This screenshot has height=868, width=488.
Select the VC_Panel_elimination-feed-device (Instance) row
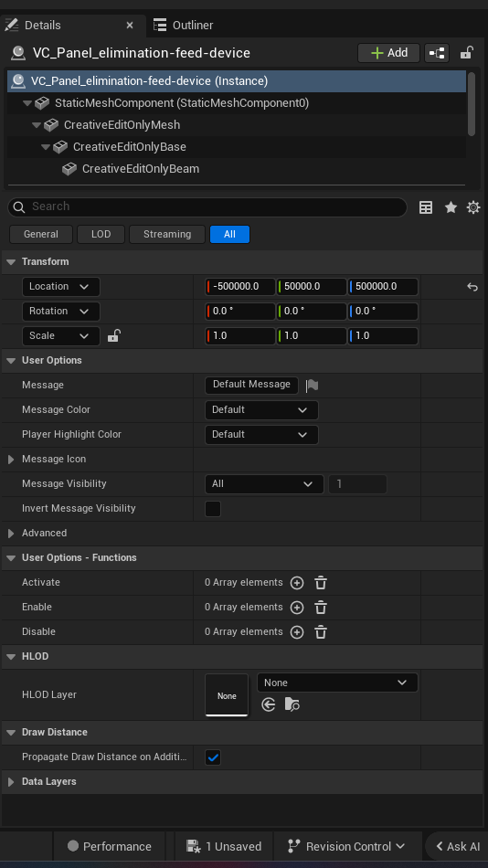click(237, 81)
